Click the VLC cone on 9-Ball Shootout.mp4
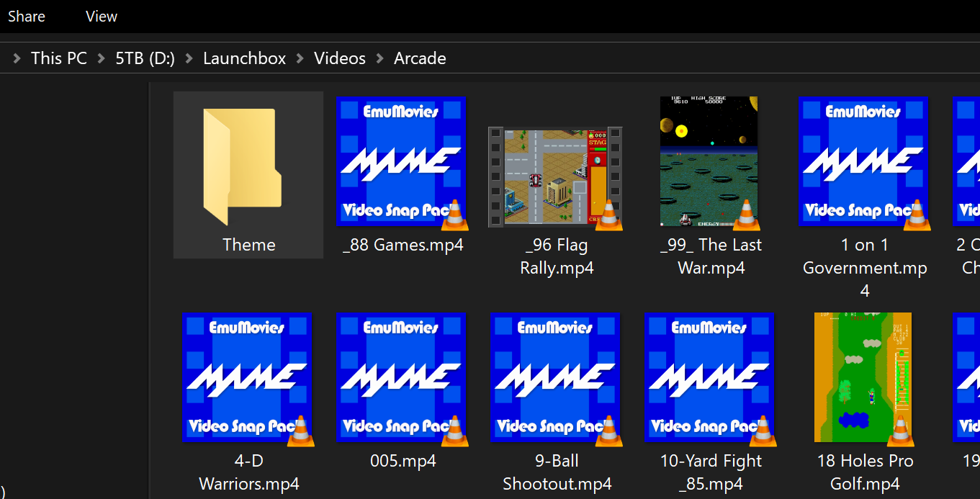This screenshot has width=980, height=499. [608, 431]
